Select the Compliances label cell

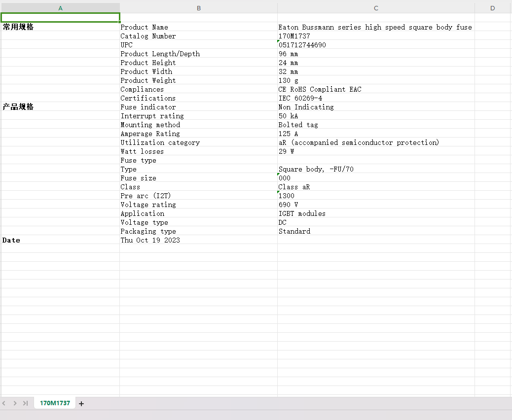pos(198,89)
